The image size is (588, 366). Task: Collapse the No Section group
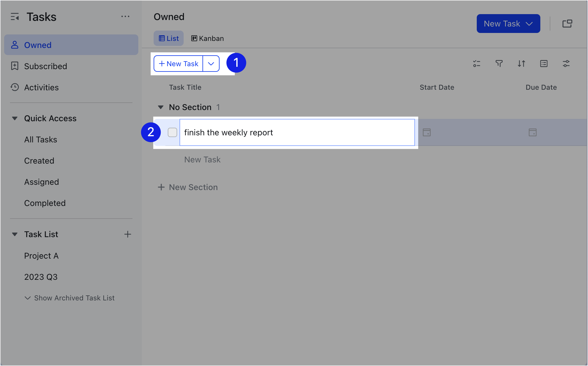pyautogui.click(x=161, y=107)
